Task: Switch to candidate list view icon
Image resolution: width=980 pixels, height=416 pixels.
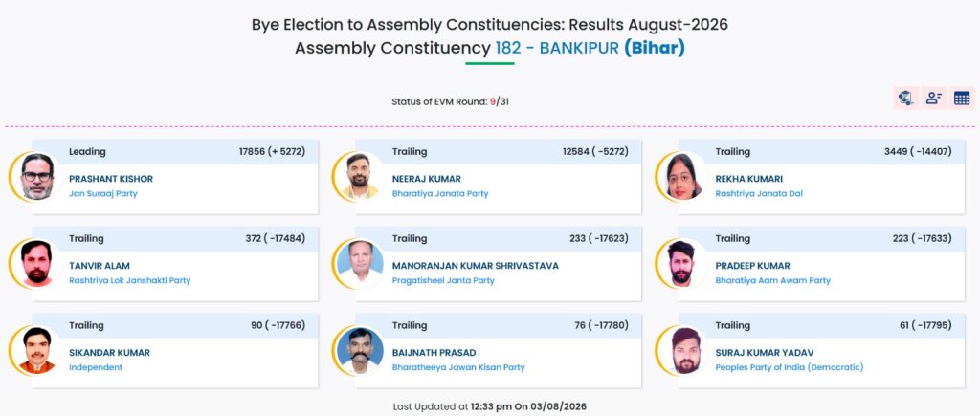Action: tap(934, 99)
